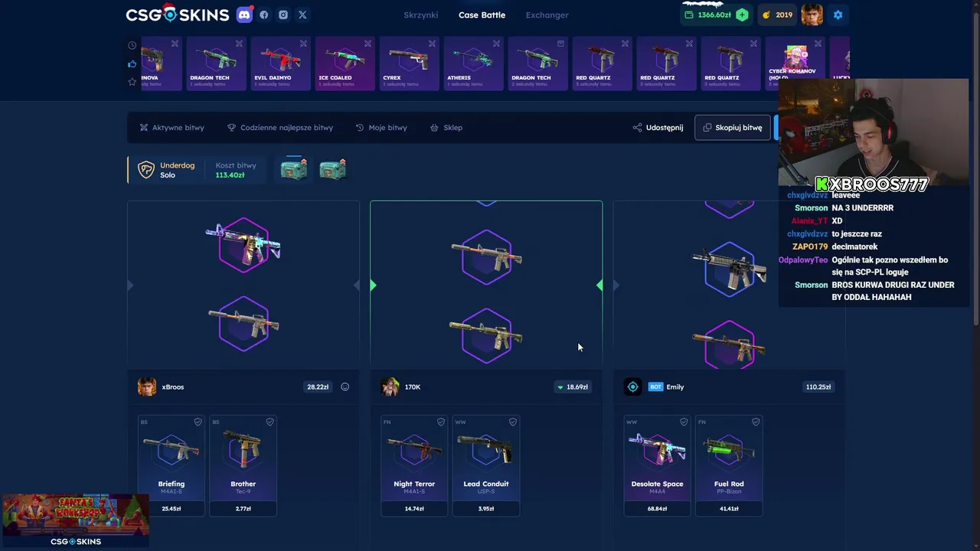Click shield icon on Fuel Rod card
This screenshot has width=980, height=551.
click(756, 422)
